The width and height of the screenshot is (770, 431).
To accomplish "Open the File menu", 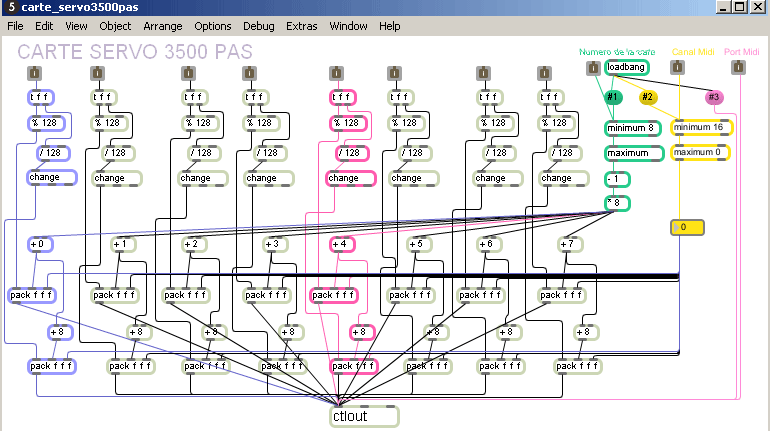I will tap(17, 25).
